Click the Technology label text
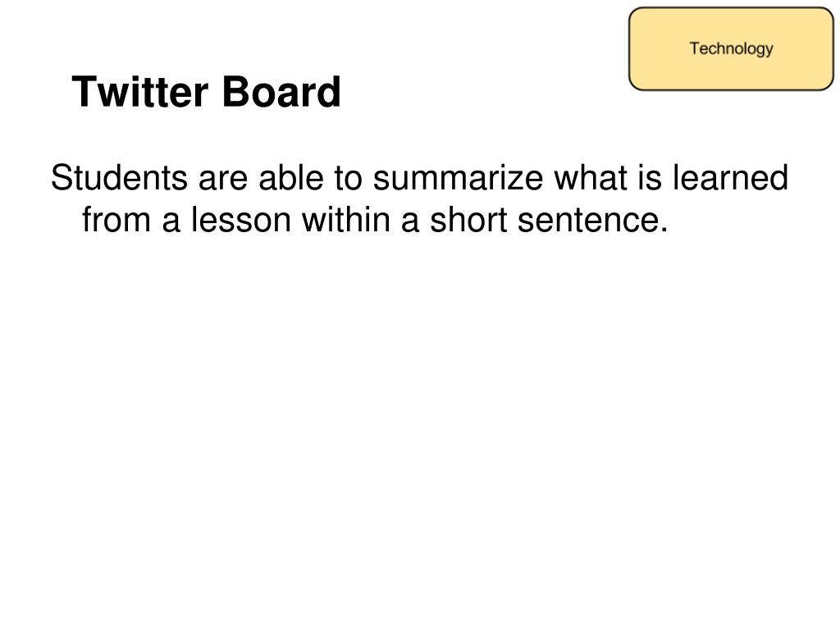The height and width of the screenshot is (630, 840). tap(731, 48)
